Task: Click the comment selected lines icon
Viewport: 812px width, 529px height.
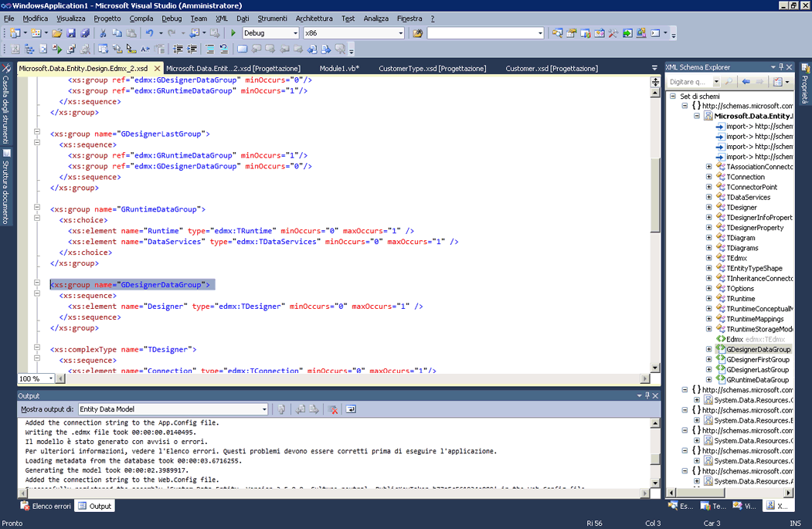Action: coord(209,49)
